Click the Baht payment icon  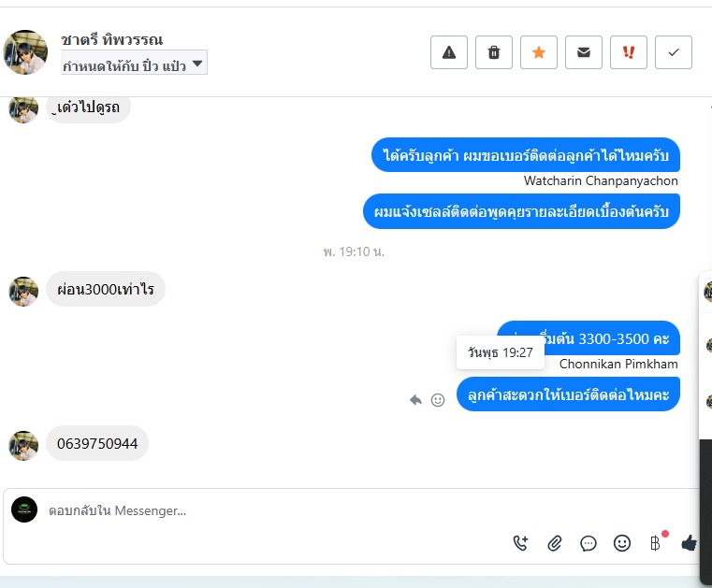(x=655, y=542)
